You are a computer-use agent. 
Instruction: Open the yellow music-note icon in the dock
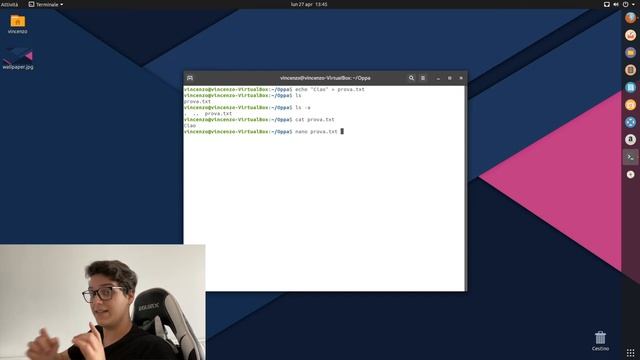tap(631, 105)
